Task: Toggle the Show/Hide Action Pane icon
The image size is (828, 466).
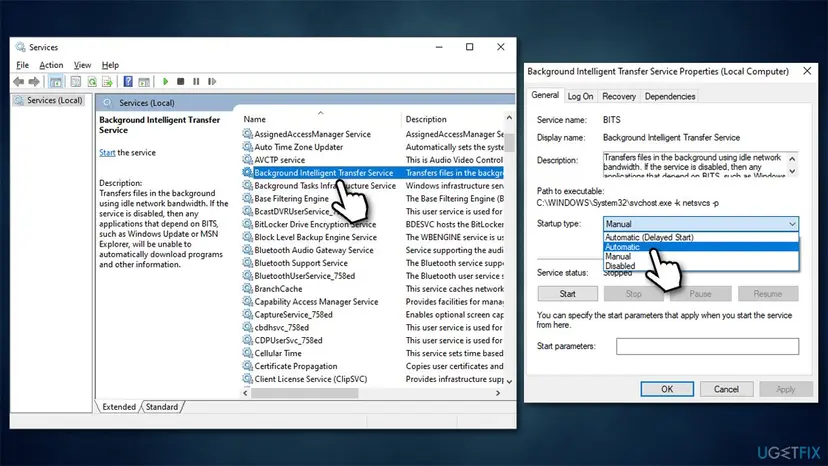Action: [x=144, y=81]
